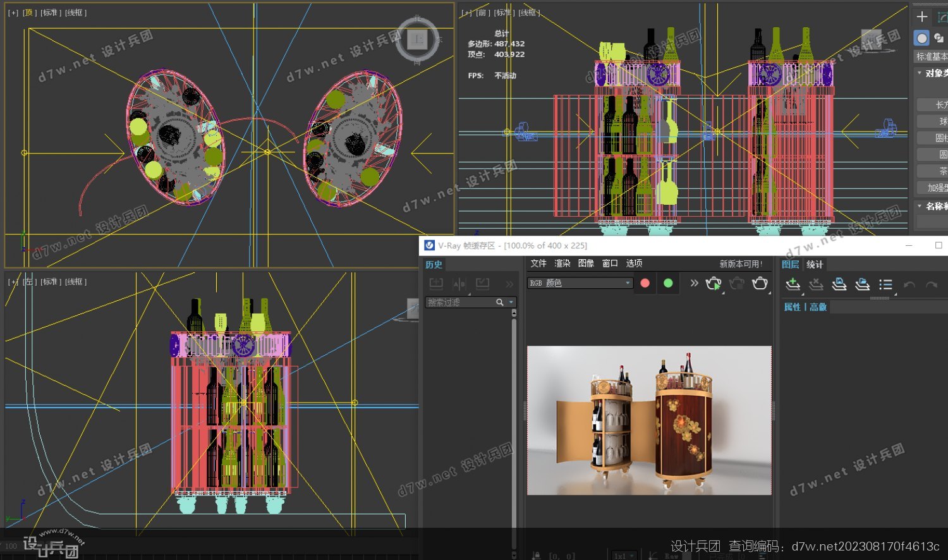The height and width of the screenshot is (560, 948).
Task: Click the undo arrow in Layers panel
Action: (x=909, y=285)
